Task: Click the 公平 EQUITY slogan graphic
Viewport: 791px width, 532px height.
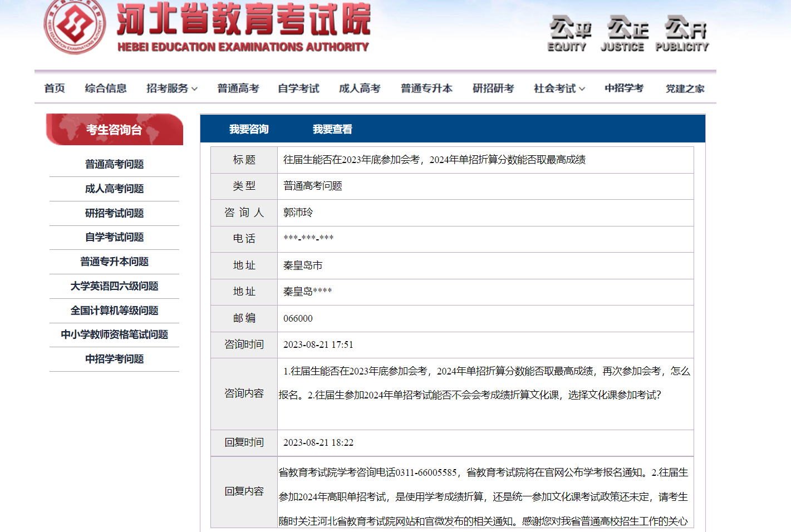Action: [569, 33]
